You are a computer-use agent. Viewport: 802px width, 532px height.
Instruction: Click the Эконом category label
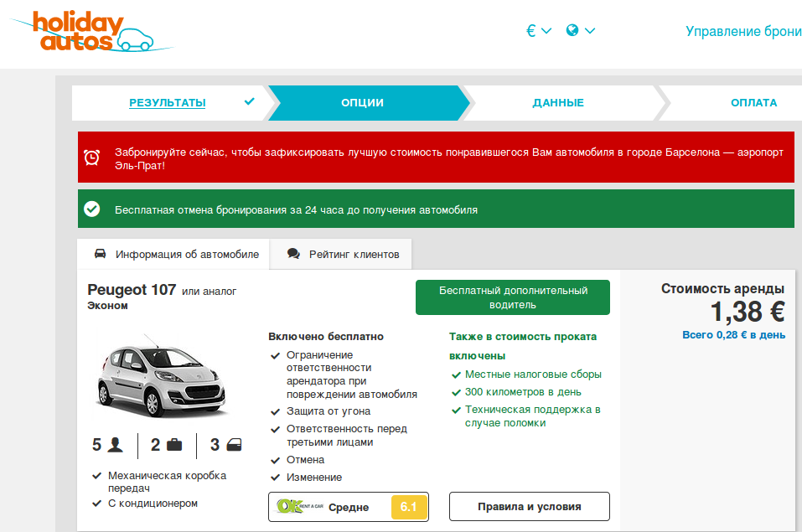tap(107, 306)
